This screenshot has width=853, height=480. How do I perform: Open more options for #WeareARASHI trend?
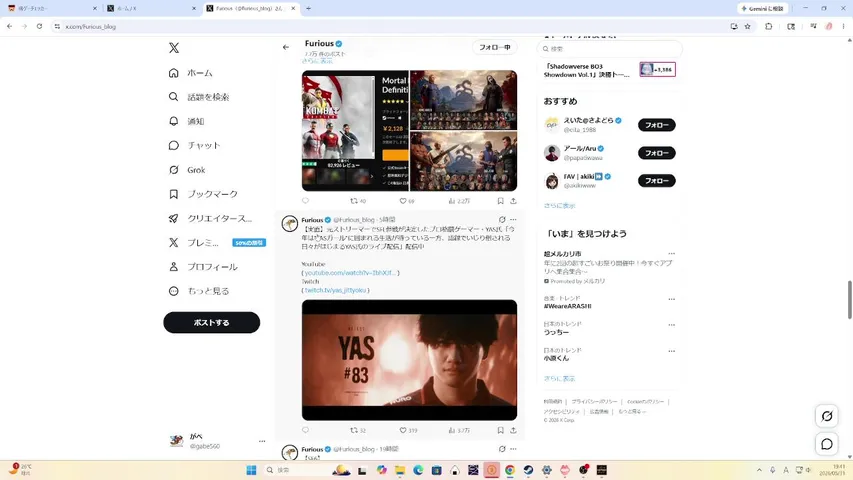click(671, 299)
